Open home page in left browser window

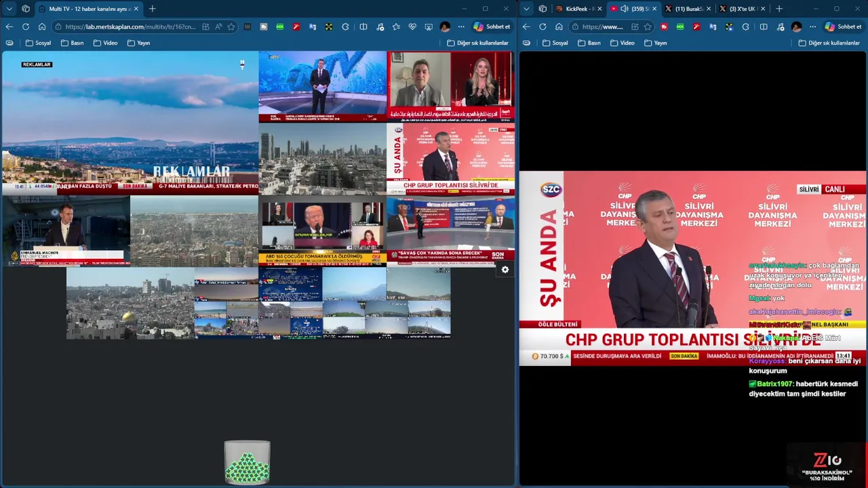[x=41, y=26]
